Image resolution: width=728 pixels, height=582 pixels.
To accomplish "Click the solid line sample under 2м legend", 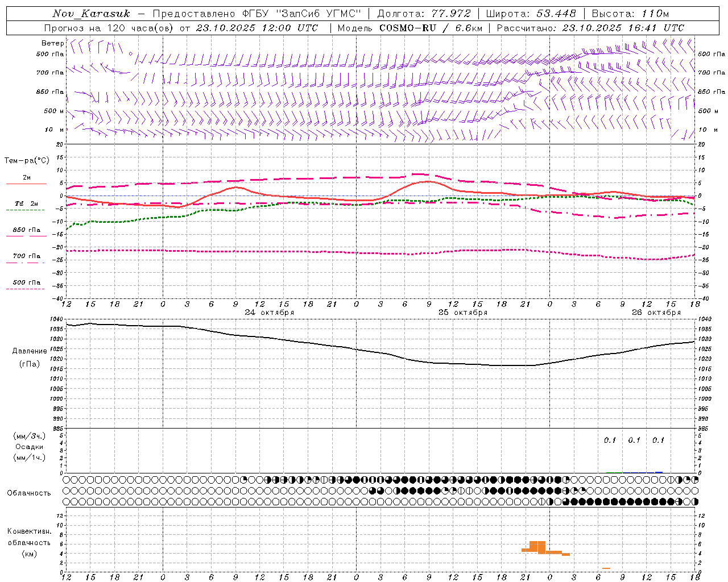I will [x=26, y=184].
